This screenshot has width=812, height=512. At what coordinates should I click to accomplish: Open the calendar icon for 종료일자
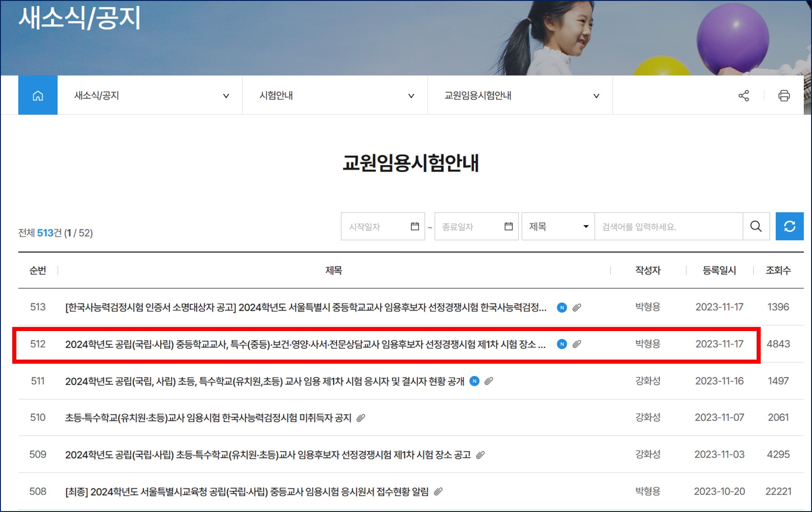[508, 226]
